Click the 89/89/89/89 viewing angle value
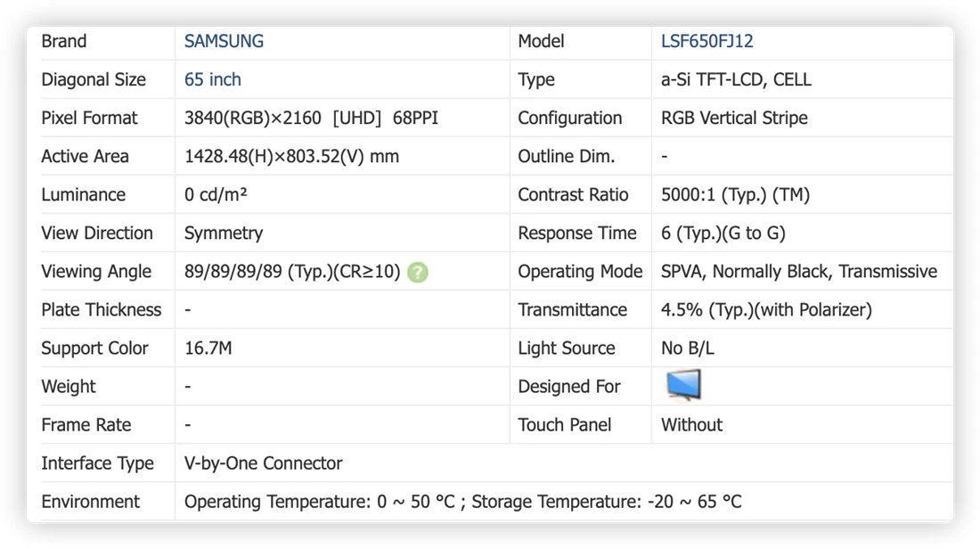980x549 pixels. coord(292,271)
